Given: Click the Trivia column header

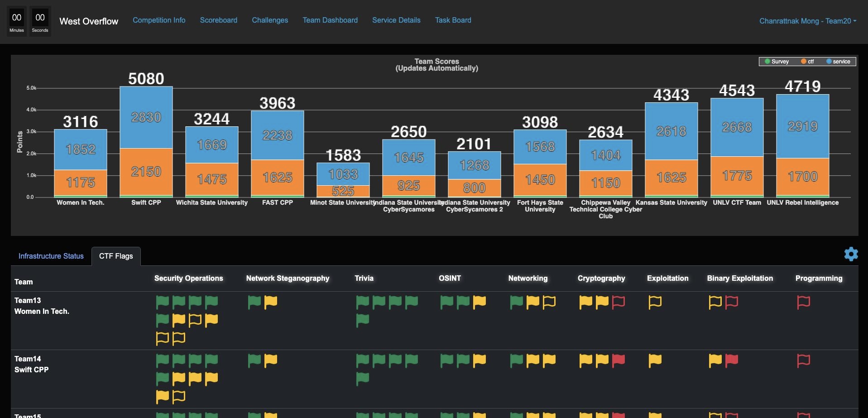Looking at the screenshot, I should pyautogui.click(x=364, y=278).
